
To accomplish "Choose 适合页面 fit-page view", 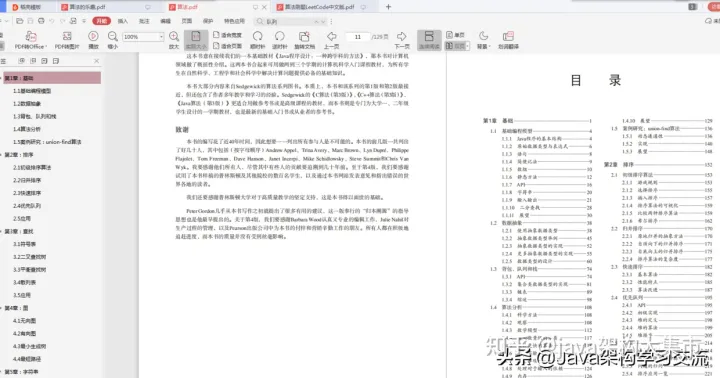I will (228, 46).
